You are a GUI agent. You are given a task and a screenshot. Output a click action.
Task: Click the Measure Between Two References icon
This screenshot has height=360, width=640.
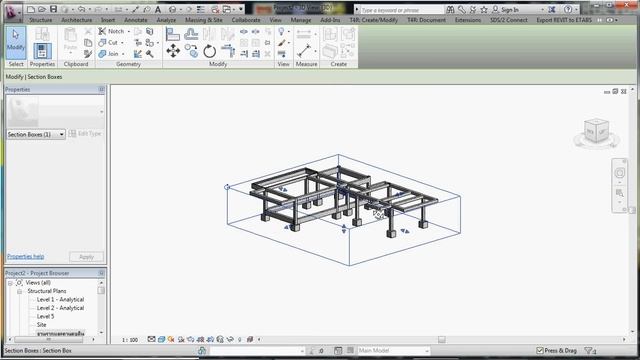(x=304, y=51)
